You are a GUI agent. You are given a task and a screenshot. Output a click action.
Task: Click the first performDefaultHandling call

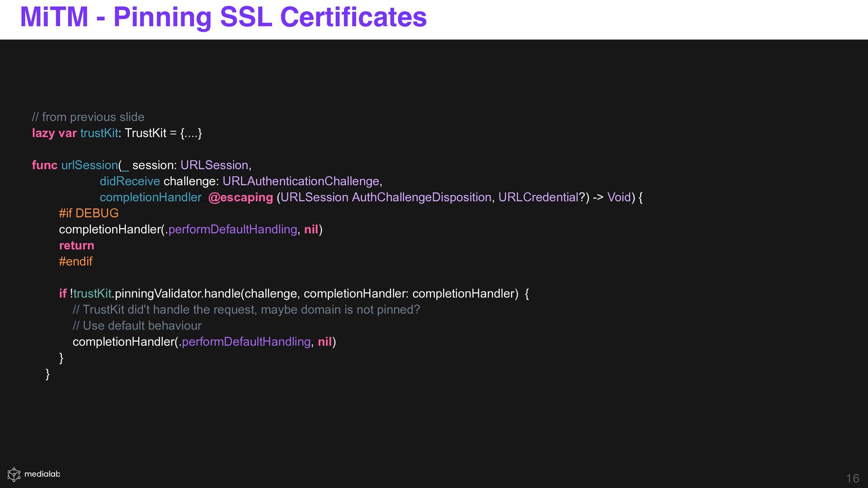(232, 230)
